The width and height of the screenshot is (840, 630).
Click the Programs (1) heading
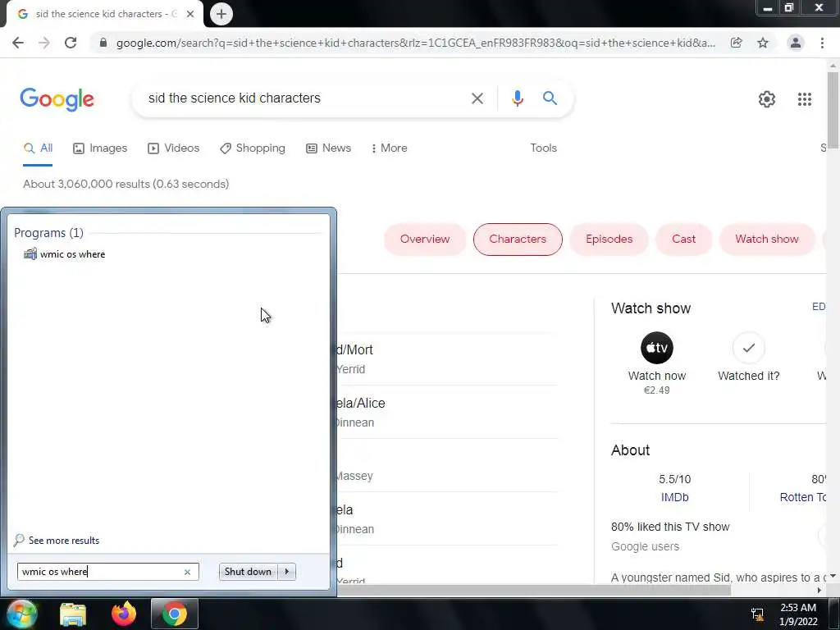tap(48, 233)
